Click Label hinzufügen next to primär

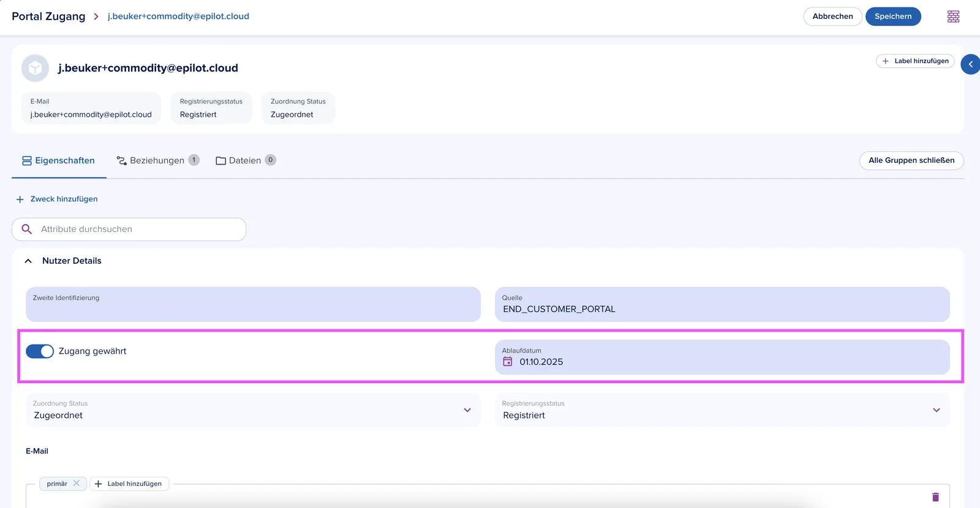click(129, 484)
